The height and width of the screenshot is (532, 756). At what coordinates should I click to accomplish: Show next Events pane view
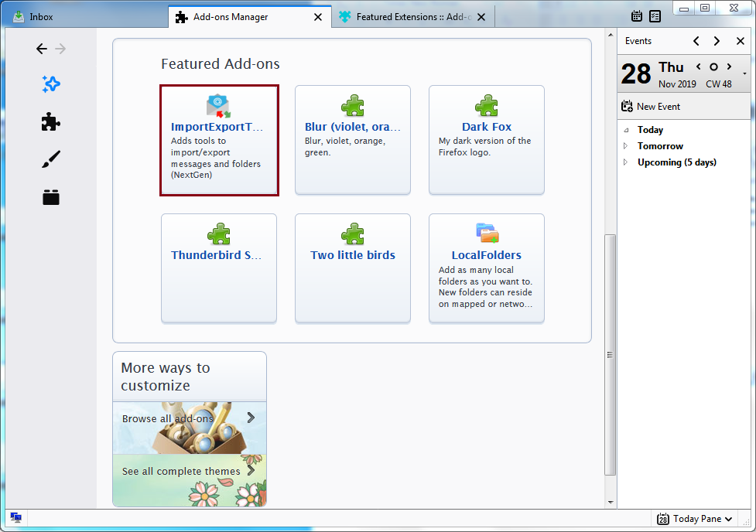pyautogui.click(x=717, y=41)
